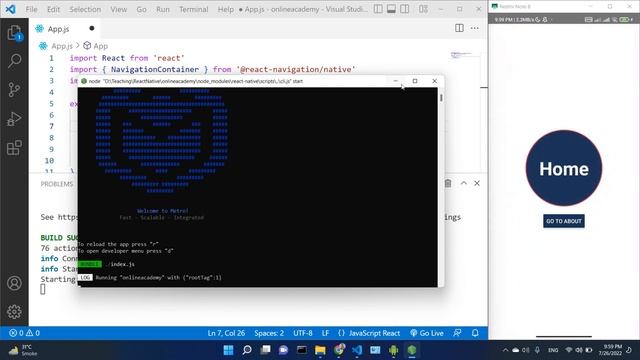Click the errors and warnings status entry

pos(24,333)
